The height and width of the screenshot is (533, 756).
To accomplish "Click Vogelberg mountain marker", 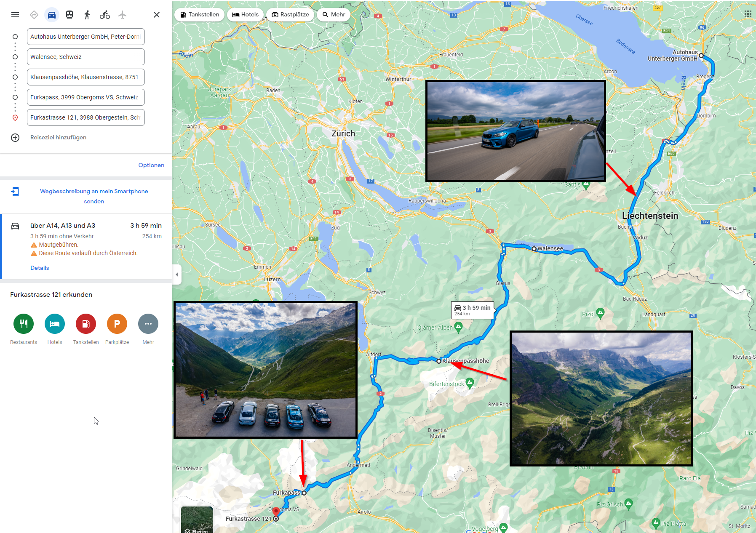I will click(504, 527).
